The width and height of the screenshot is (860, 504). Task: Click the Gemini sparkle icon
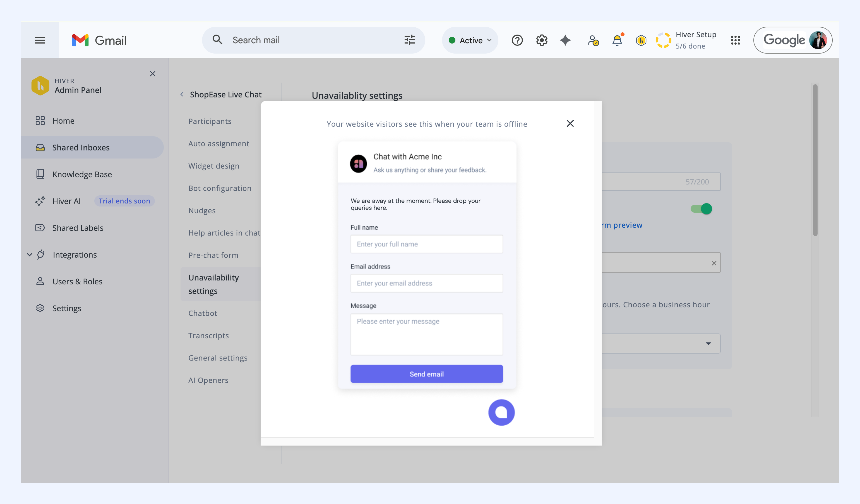click(x=565, y=40)
